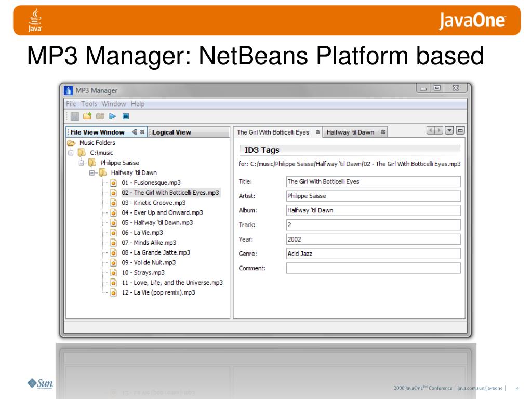Click the blue Stop toolbar button
The width and height of the screenshot is (532, 399).
[126, 116]
